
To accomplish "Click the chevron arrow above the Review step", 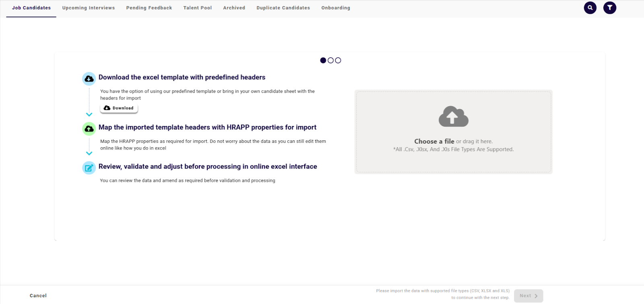I will (89, 153).
